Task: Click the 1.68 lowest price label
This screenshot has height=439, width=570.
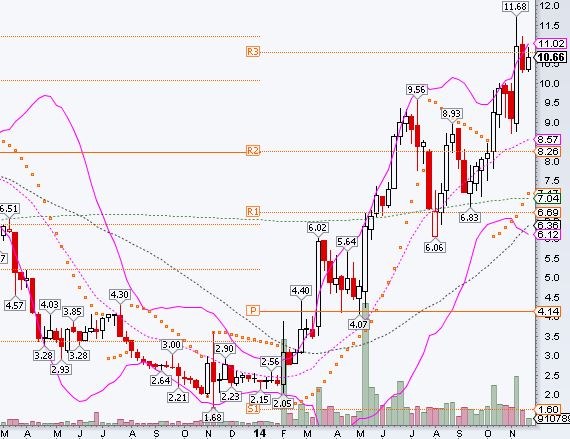Action: pos(213,418)
